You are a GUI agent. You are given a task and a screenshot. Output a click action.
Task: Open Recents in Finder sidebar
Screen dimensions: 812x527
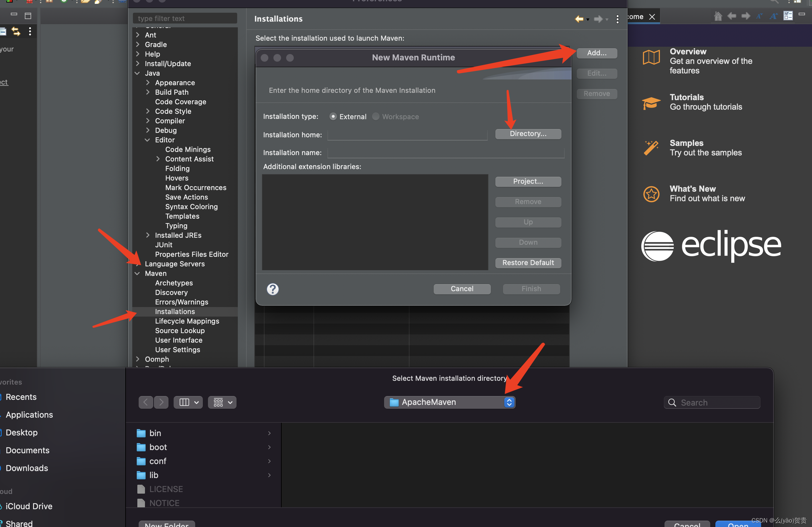[21, 397]
